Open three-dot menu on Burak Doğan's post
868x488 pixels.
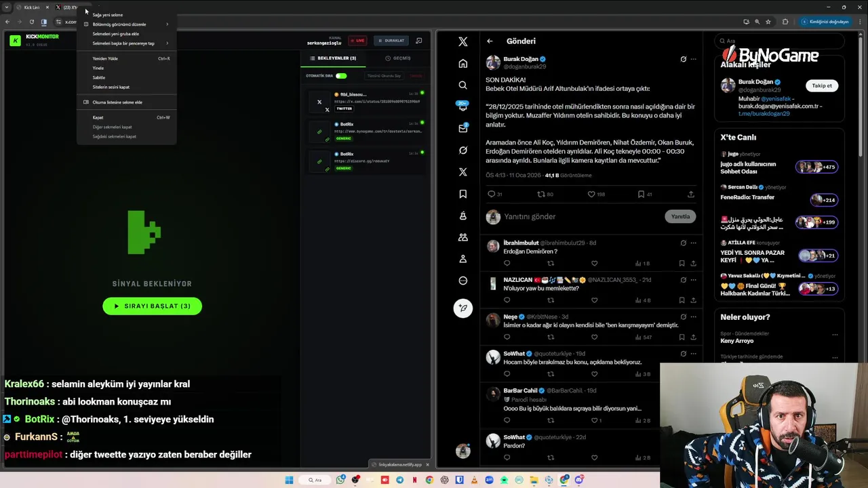693,59
